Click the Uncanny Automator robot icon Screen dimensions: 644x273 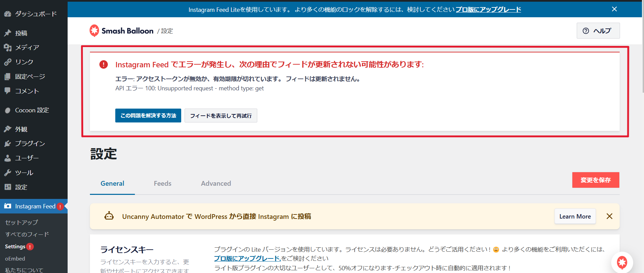coord(109,216)
